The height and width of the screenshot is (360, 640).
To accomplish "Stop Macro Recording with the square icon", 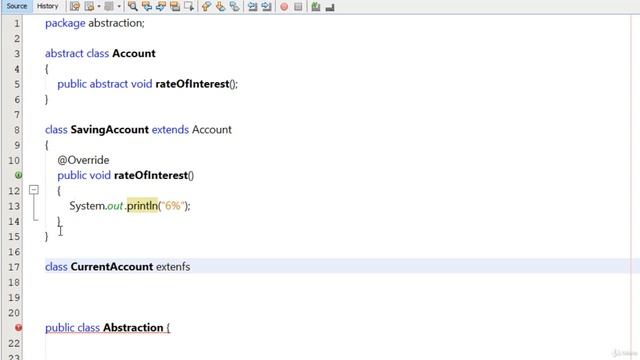I will [x=298, y=7].
